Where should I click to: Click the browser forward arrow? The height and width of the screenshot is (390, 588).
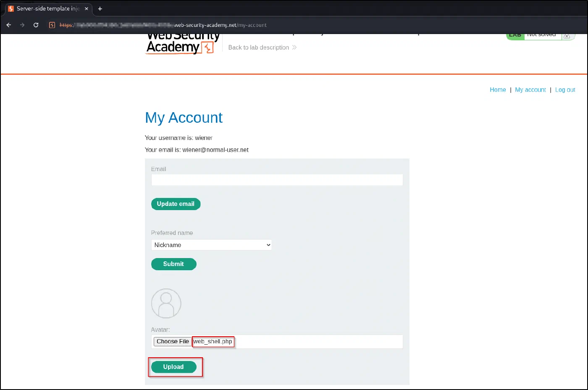22,25
